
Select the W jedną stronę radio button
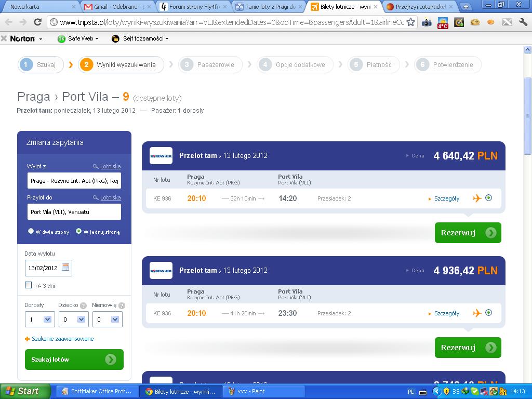pos(79,231)
